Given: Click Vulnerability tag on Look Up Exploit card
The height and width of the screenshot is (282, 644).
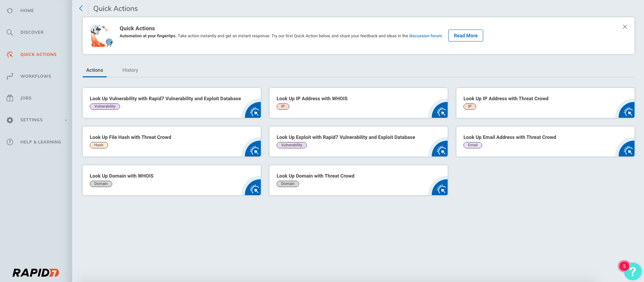Looking at the screenshot, I should click(x=292, y=145).
